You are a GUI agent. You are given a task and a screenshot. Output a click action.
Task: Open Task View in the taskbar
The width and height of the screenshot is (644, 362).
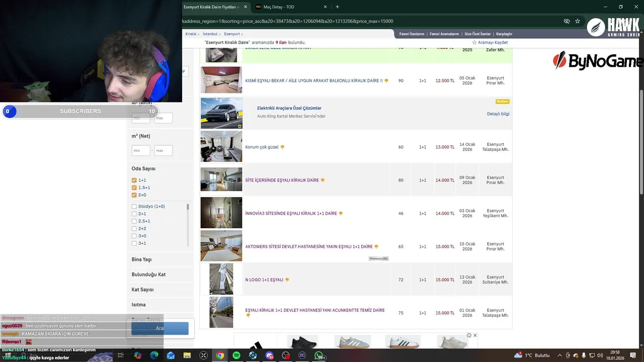pos(121,355)
